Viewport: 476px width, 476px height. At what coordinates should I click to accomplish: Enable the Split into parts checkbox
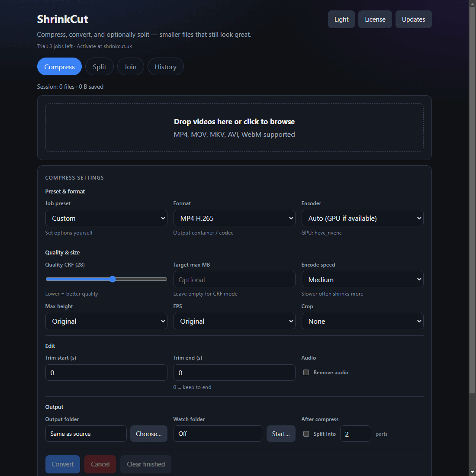306,434
